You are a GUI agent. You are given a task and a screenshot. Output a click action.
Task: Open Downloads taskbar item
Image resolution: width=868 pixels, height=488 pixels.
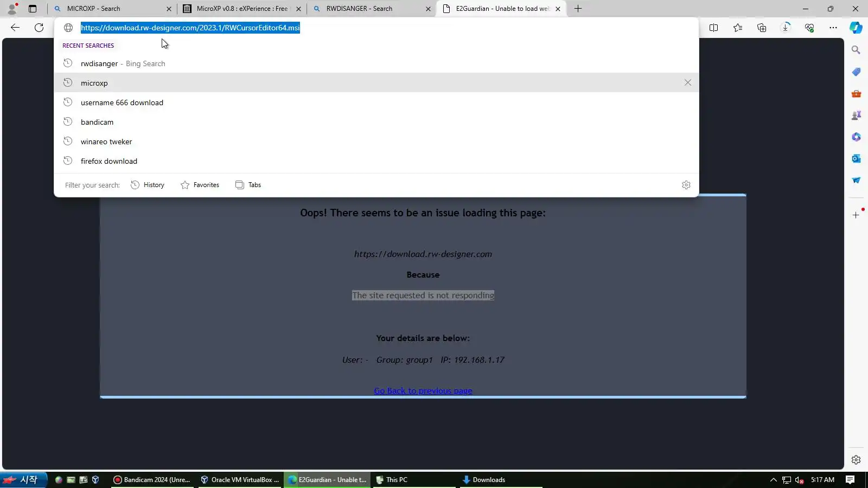point(501,480)
